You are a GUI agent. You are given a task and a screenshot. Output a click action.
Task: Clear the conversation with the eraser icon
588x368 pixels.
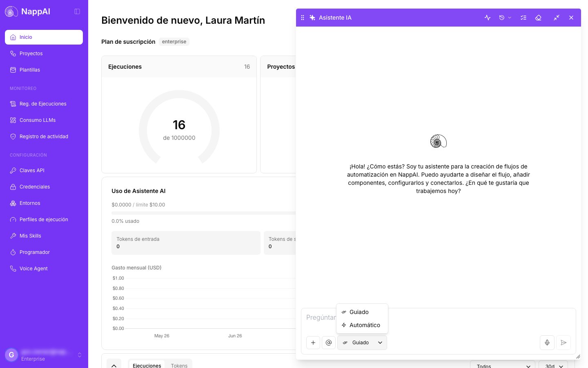(x=538, y=18)
